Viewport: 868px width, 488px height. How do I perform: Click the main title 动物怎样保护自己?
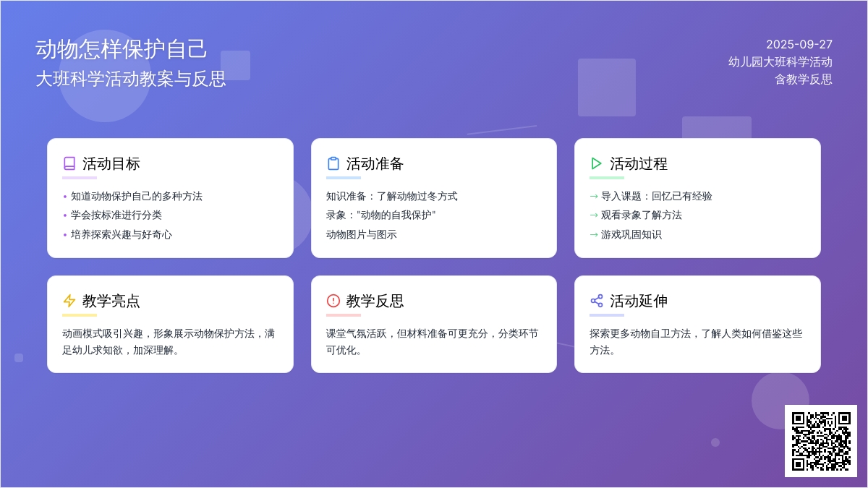pyautogui.click(x=122, y=49)
